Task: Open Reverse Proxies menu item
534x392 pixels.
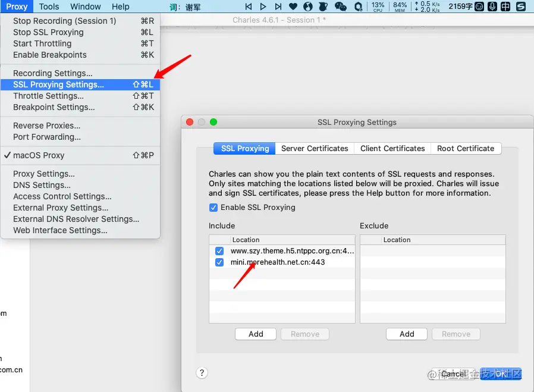Action: [x=80, y=126]
